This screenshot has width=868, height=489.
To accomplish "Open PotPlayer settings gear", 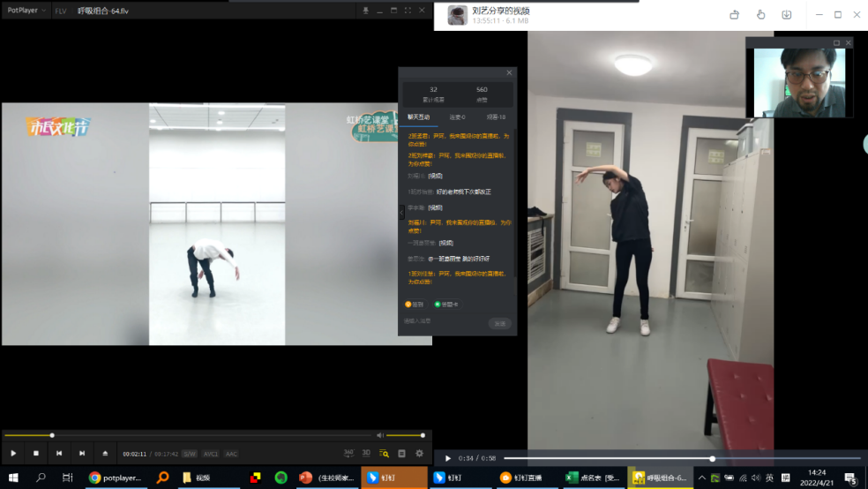I will click(420, 454).
